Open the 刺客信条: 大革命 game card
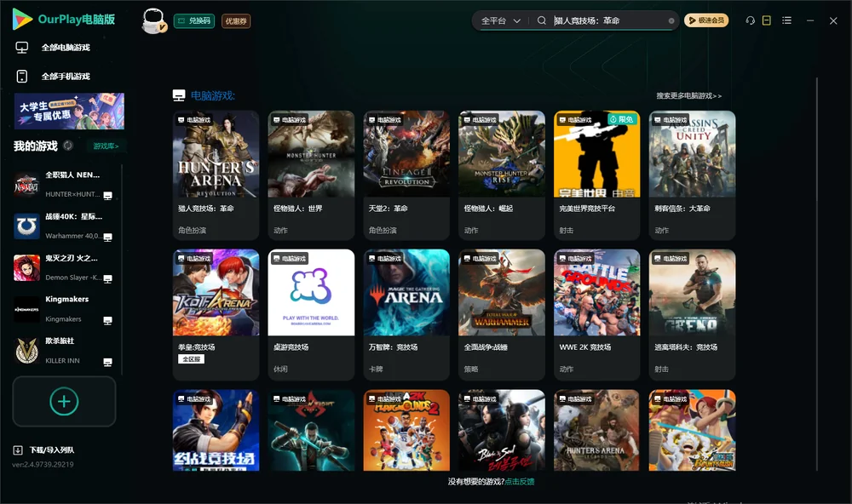 (692, 175)
